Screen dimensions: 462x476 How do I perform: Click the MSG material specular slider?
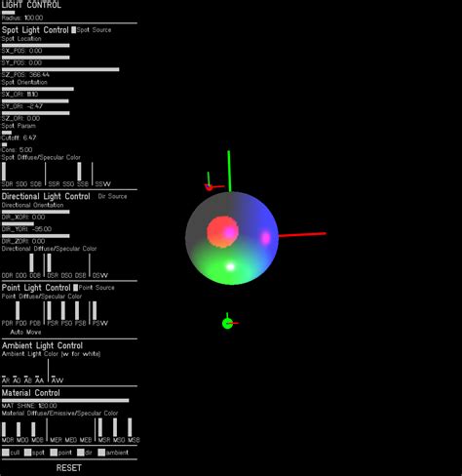click(x=115, y=427)
